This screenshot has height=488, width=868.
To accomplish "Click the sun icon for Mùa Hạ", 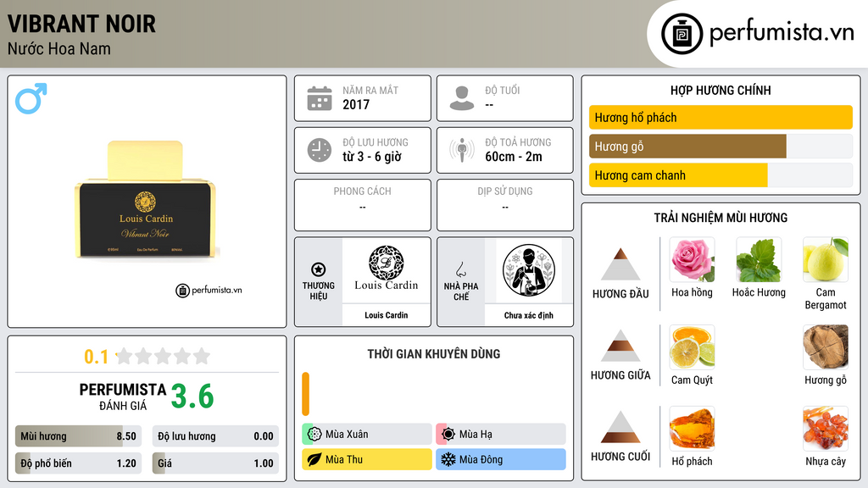I will pyautogui.click(x=448, y=435).
